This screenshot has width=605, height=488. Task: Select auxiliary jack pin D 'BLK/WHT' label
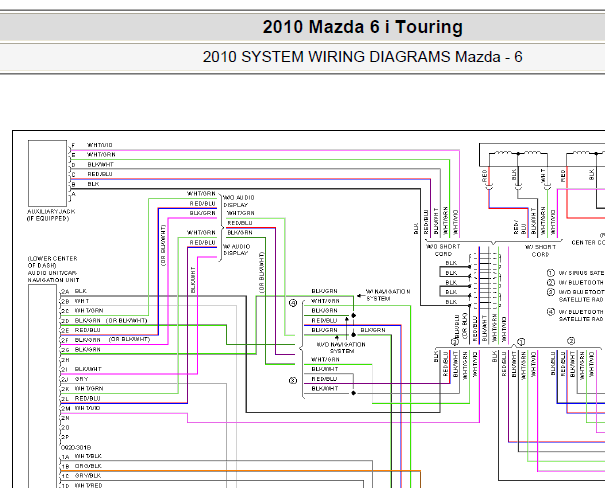pyautogui.click(x=100, y=164)
